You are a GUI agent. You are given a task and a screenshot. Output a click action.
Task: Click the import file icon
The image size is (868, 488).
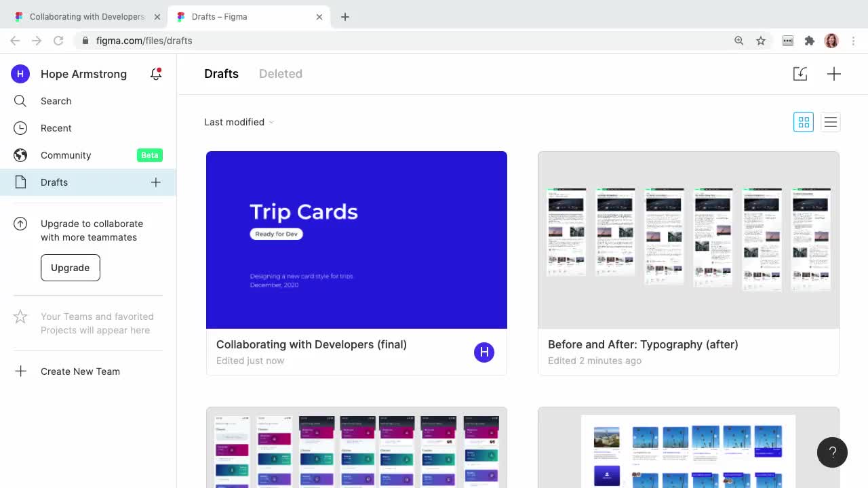800,74
